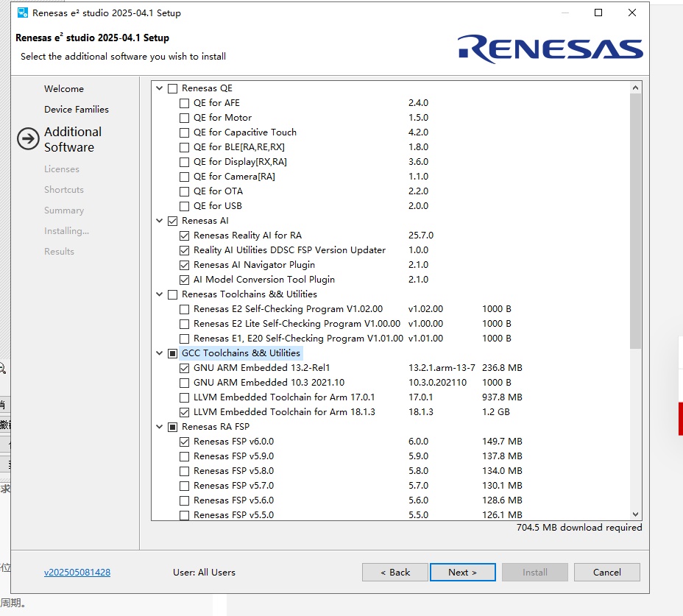Collapse the Renesas RA FSP group
The height and width of the screenshot is (616, 683).
tap(160, 427)
